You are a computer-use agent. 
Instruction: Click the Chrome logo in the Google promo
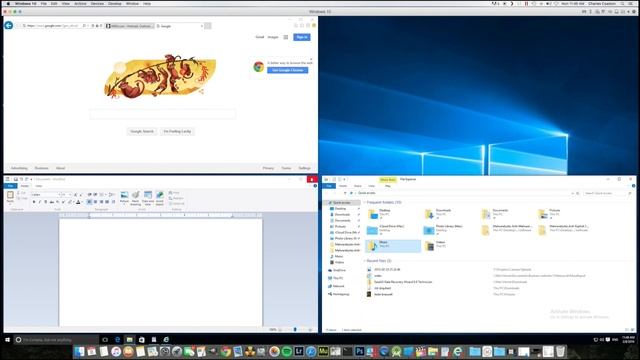click(258, 67)
